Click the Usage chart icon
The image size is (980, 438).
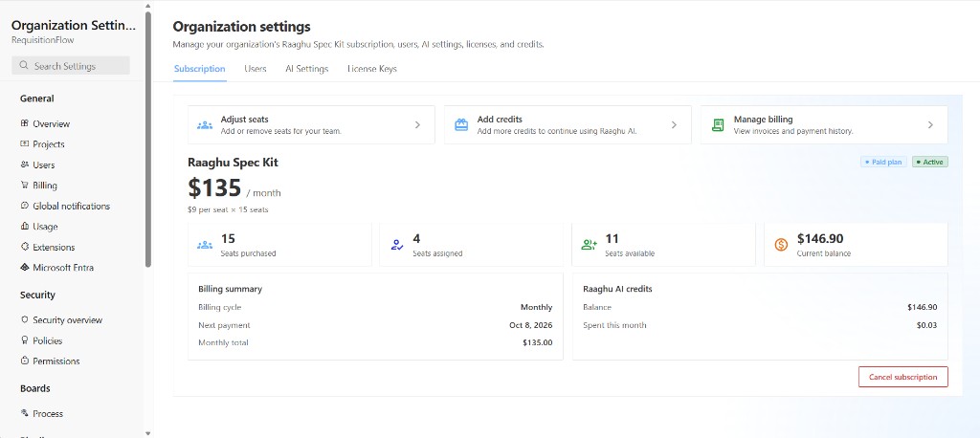click(24, 227)
